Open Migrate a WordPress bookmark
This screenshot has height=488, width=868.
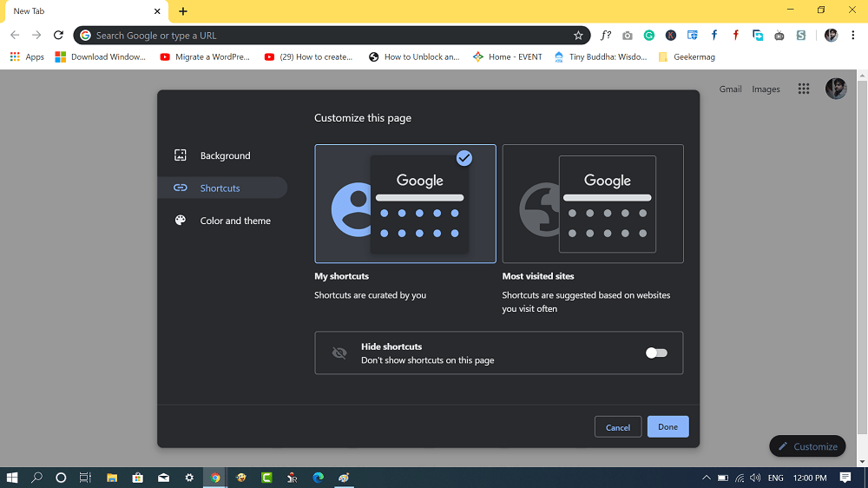point(205,56)
